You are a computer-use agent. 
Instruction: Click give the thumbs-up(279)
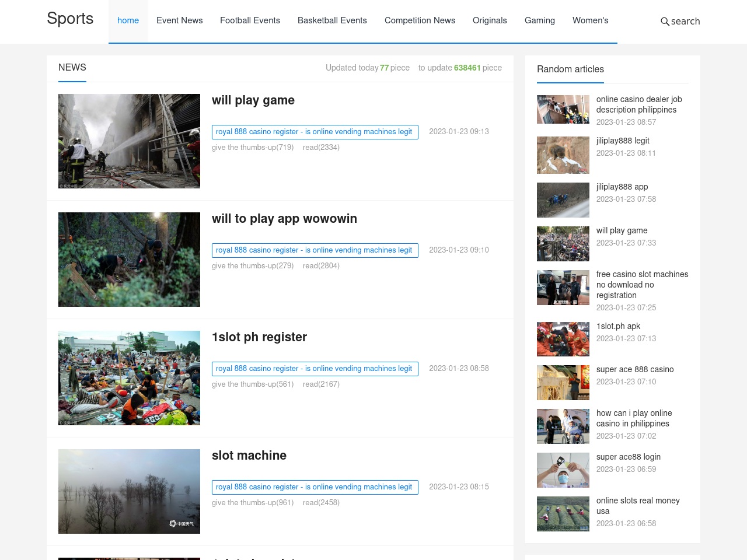pyautogui.click(x=253, y=266)
